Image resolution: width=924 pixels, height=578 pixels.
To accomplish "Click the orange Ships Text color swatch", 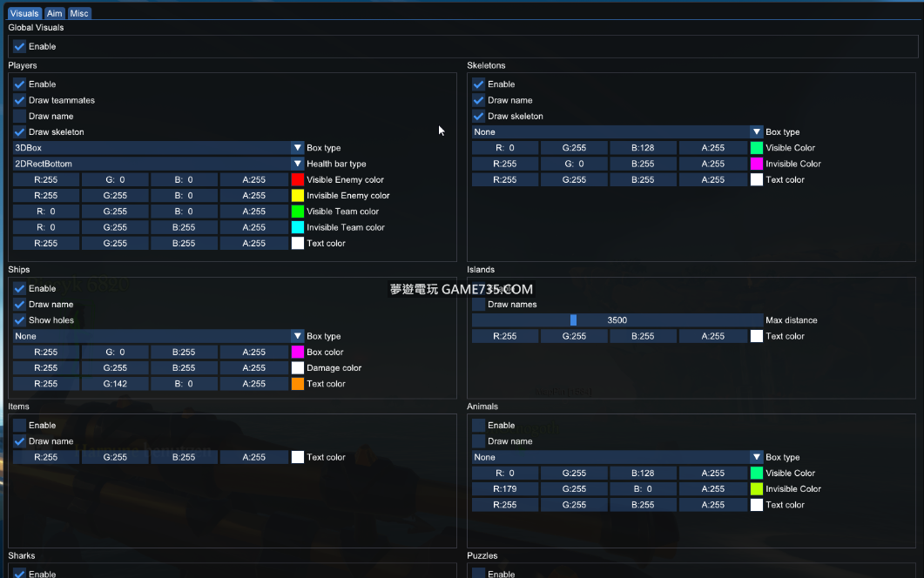I will pos(297,384).
